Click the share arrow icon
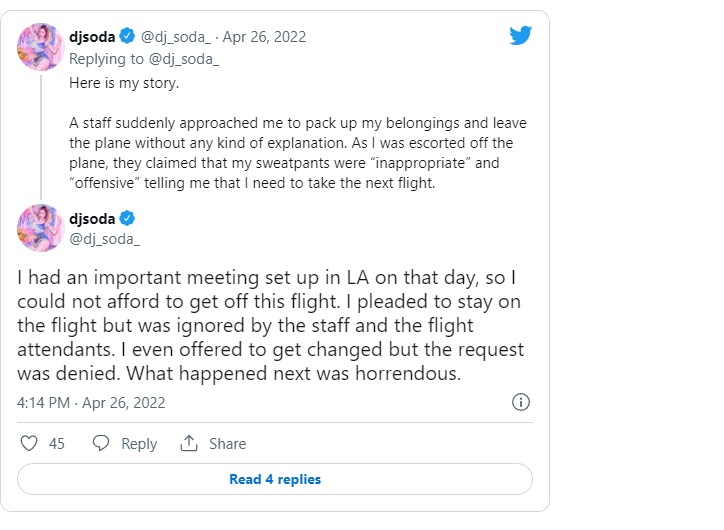Viewport: 724px width, 530px height. (189, 443)
